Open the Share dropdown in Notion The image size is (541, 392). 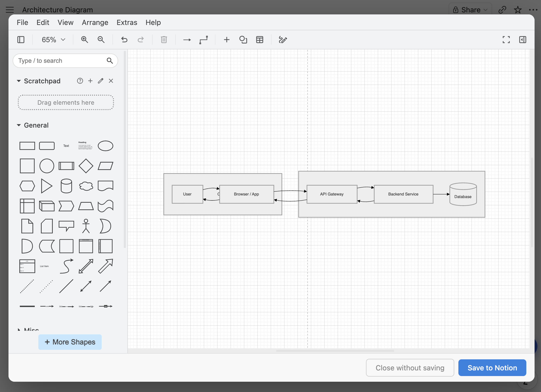tap(470, 10)
